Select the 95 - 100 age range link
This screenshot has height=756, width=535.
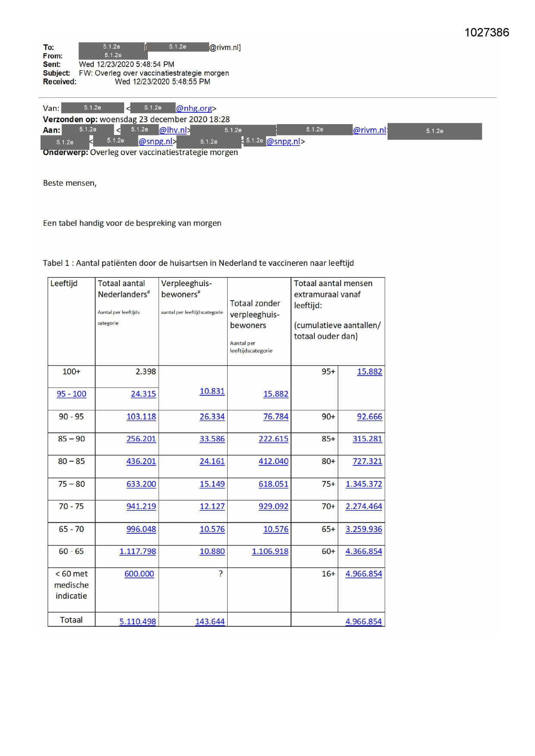coord(72,394)
